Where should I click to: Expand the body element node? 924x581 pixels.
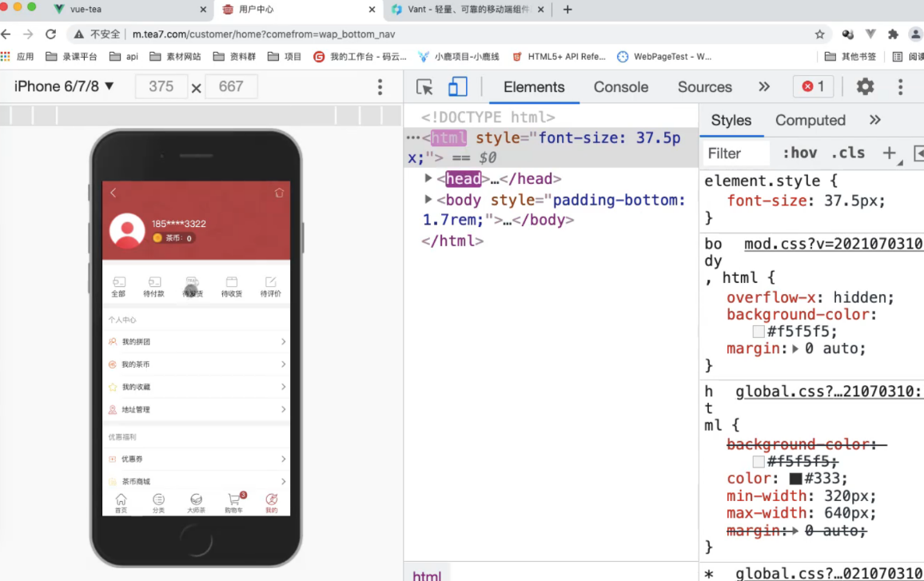(x=428, y=199)
